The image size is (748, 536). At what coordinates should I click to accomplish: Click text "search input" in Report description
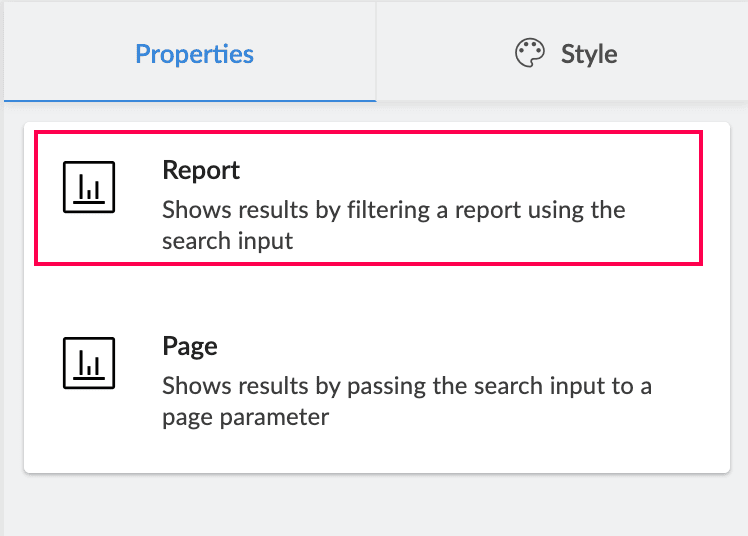228,241
